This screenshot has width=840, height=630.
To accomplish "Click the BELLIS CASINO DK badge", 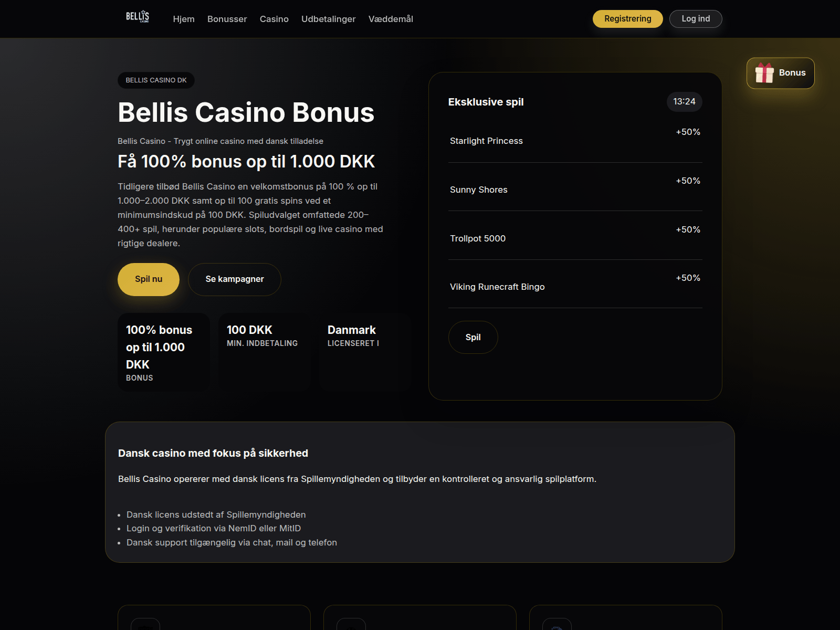I will click(x=156, y=80).
